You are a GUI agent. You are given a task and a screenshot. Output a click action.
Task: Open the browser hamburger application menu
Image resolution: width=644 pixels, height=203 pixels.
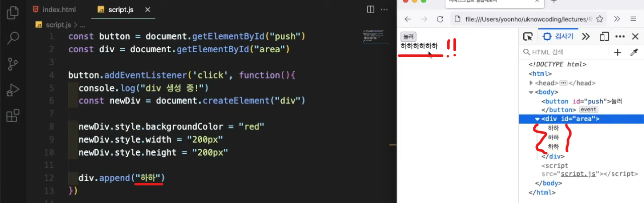(x=634, y=19)
